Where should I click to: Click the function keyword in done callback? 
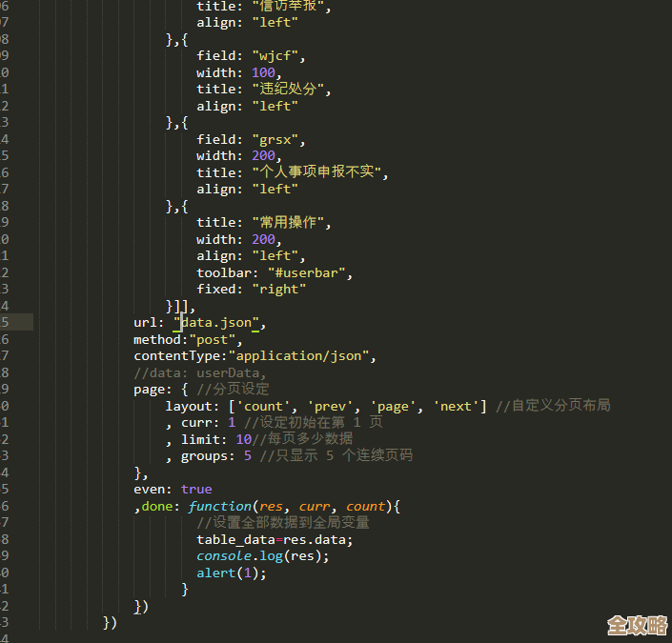[x=219, y=506]
